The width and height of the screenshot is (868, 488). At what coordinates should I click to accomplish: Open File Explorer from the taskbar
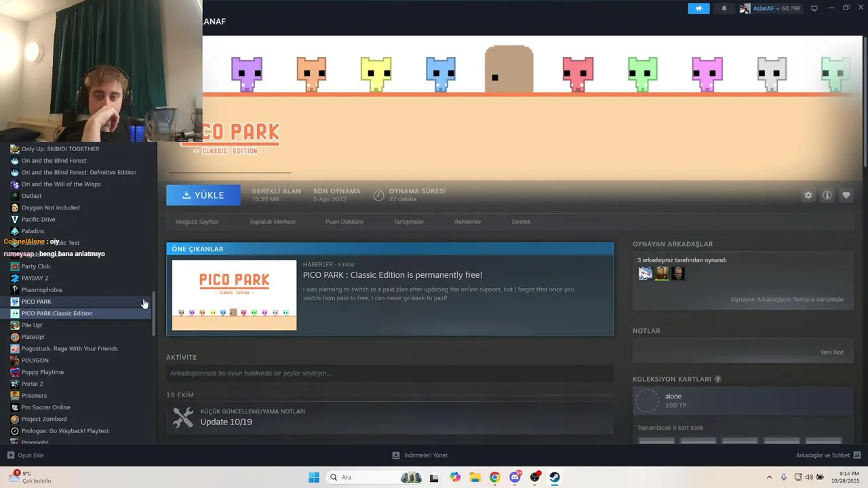475,477
